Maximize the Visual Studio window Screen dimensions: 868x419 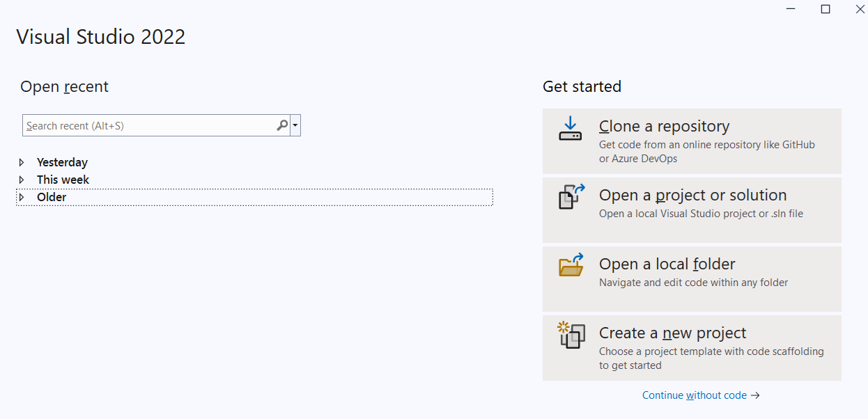pyautogui.click(x=826, y=9)
